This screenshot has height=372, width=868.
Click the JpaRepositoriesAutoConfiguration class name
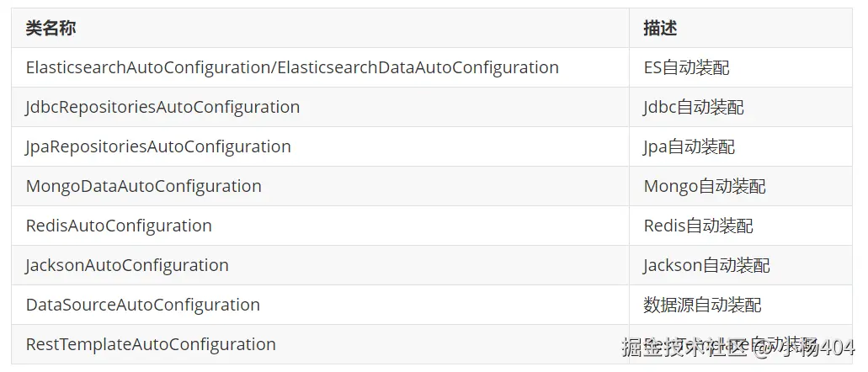click(x=158, y=146)
